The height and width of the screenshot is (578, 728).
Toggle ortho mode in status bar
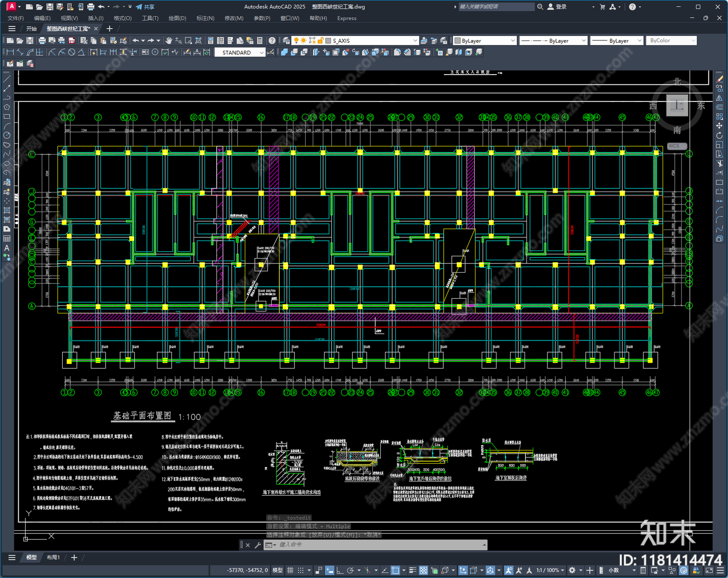(339, 570)
